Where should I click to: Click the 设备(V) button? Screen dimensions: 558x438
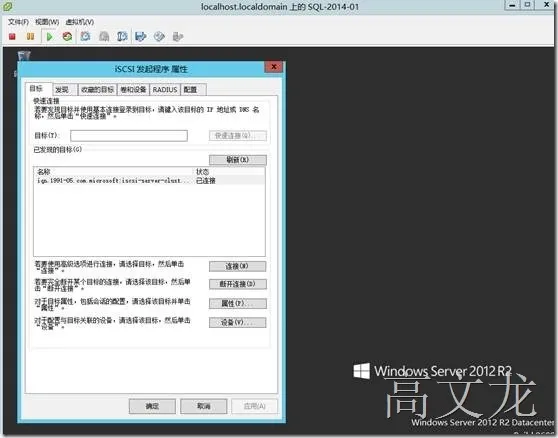pyautogui.click(x=237, y=323)
